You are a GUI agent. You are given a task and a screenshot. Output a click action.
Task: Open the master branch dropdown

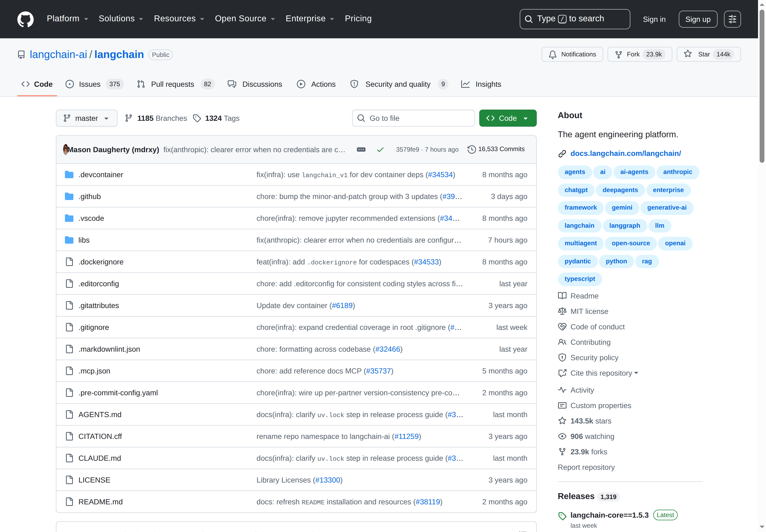[x=86, y=118]
